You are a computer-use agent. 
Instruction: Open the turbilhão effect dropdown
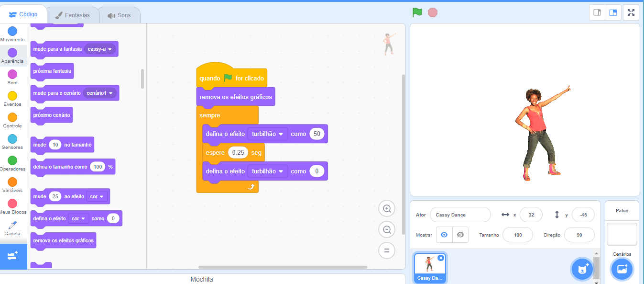[x=268, y=134]
